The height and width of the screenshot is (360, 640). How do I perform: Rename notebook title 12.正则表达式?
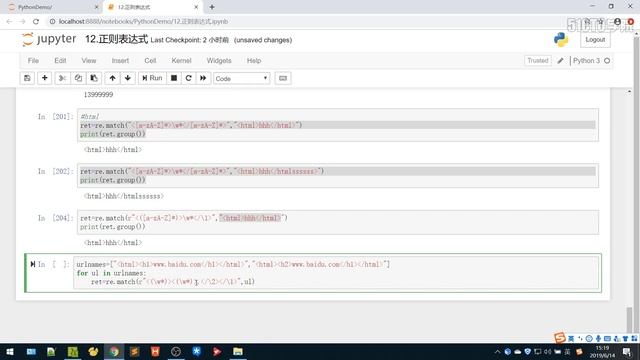pos(116,39)
